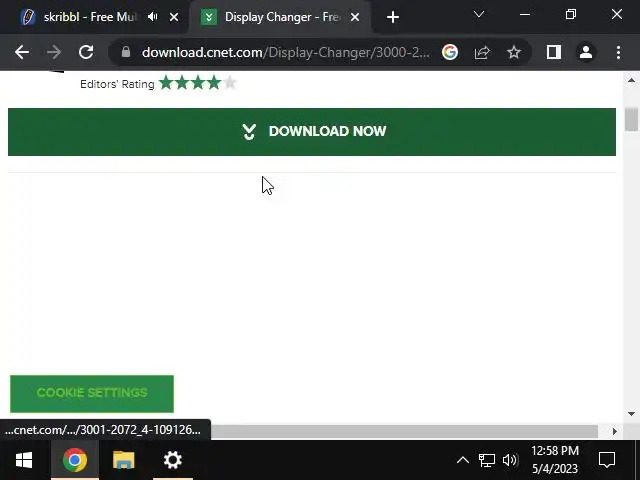Image resolution: width=640 pixels, height=480 pixels.
Task: Open the Chrome profile menu
Action: tap(586, 52)
